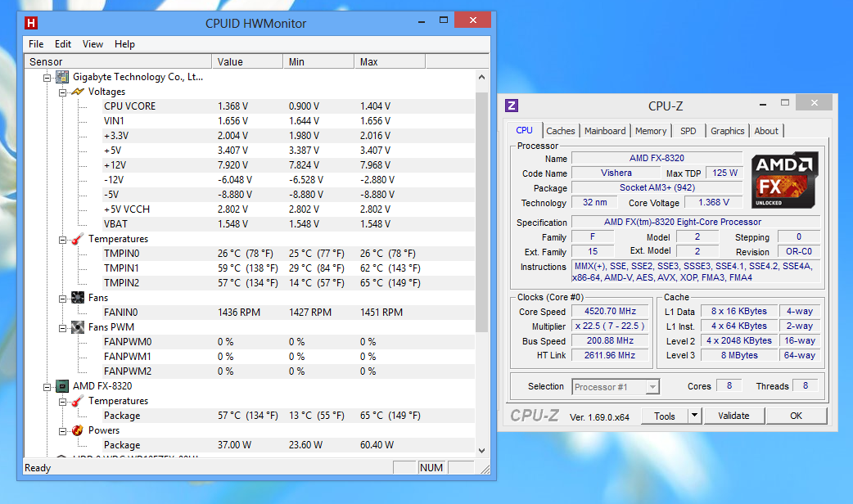The image size is (853, 504).
Task: Click the HWMonitor vertical scrollbar thumb
Action: click(481, 212)
